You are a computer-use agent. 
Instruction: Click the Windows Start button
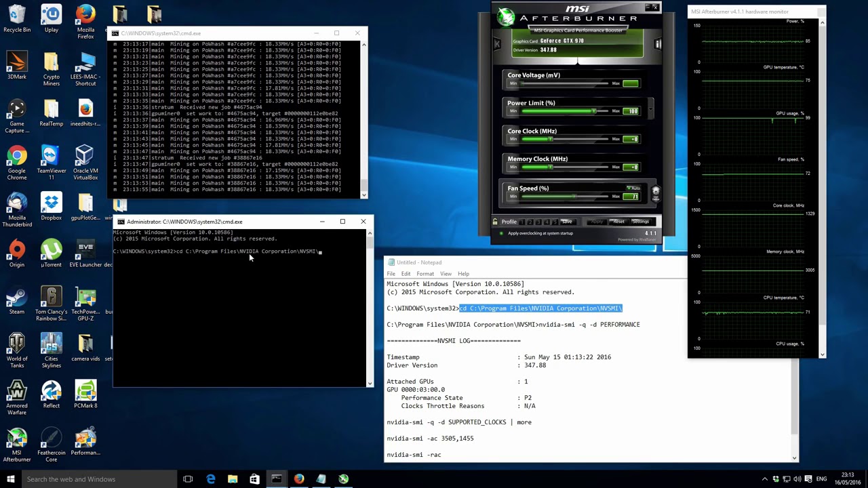coord(11,479)
